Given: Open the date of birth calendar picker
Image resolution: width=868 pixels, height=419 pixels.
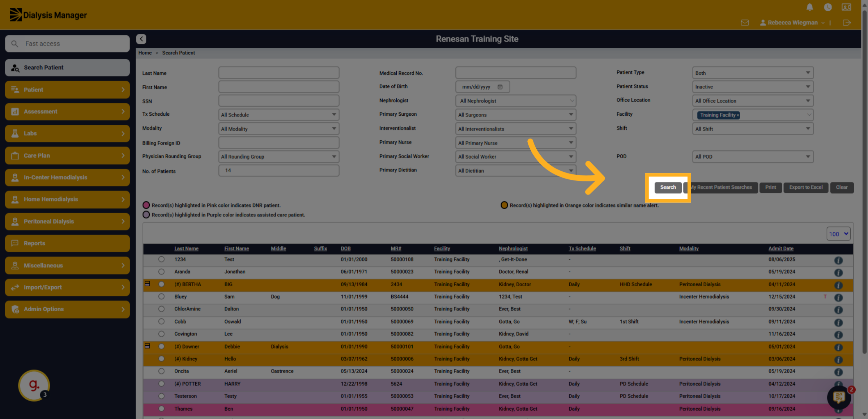Looking at the screenshot, I should pos(500,87).
